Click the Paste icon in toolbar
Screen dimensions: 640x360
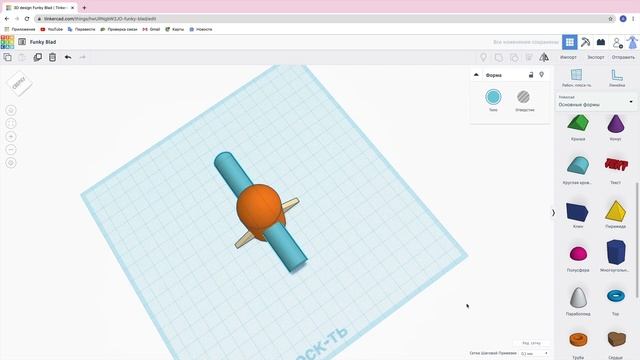coord(22,57)
